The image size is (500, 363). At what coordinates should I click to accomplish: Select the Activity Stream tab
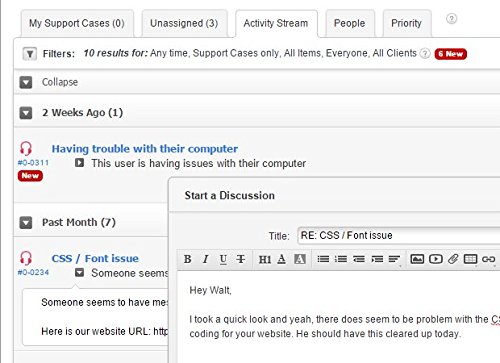pyautogui.click(x=276, y=23)
